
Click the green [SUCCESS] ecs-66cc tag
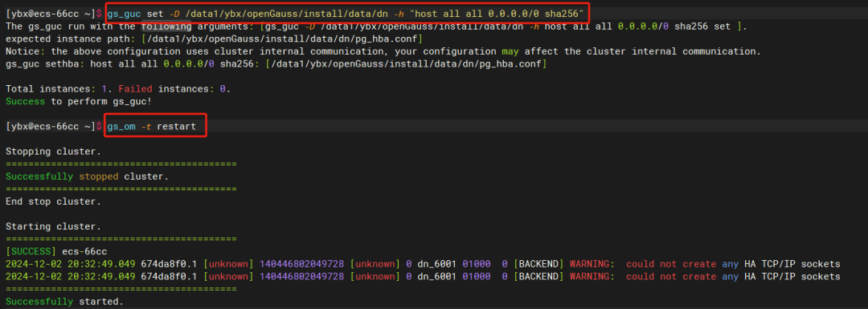point(56,251)
